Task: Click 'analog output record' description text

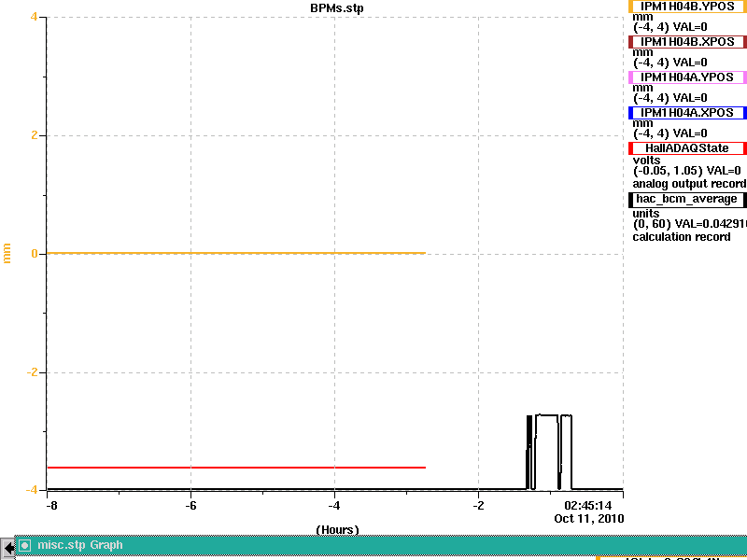Action: tap(689, 184)
